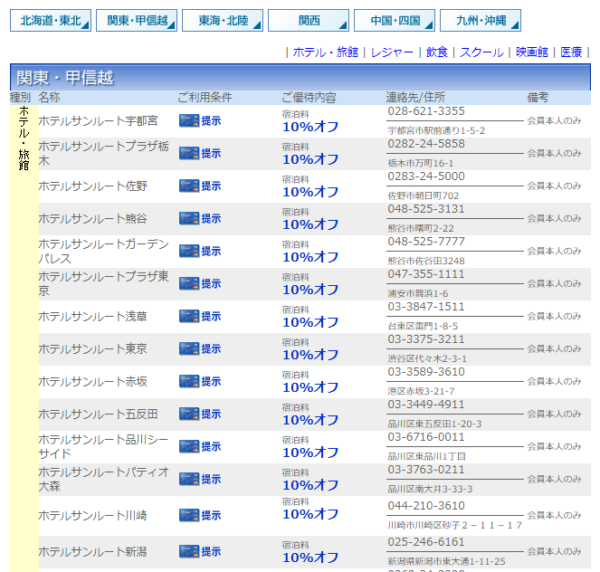Click address 新潟県新潟市東大通1-11-25
The width and height of the screenshot is (600, 572).
(447, 561)
